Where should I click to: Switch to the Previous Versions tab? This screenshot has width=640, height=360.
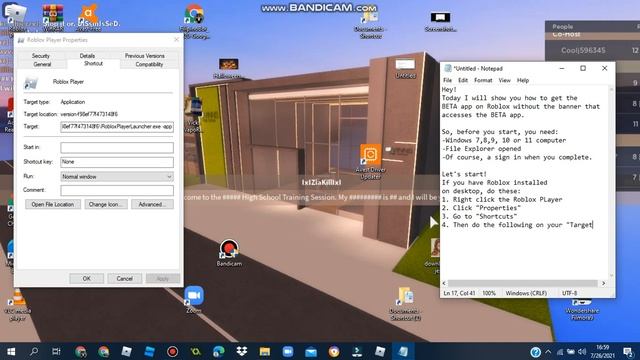tap(144, 56)
